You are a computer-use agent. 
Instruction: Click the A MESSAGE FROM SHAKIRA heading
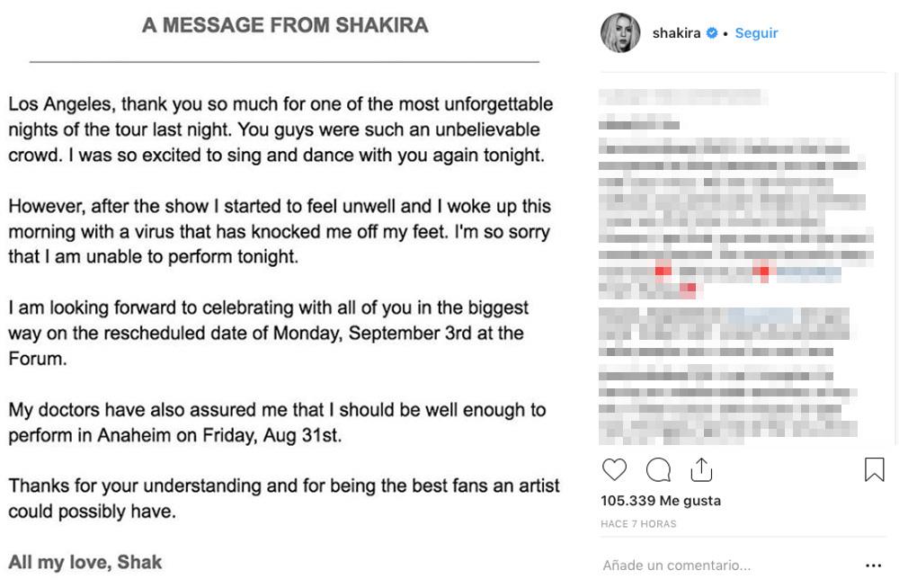click(x=285, y=25)
